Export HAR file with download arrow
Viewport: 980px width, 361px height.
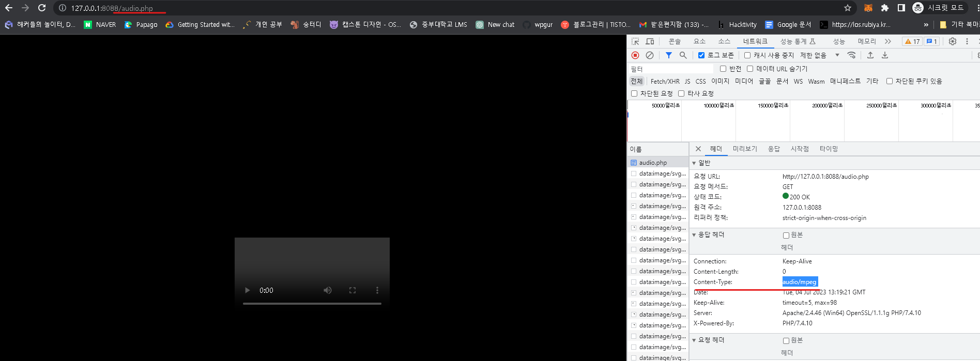[885, 55]
